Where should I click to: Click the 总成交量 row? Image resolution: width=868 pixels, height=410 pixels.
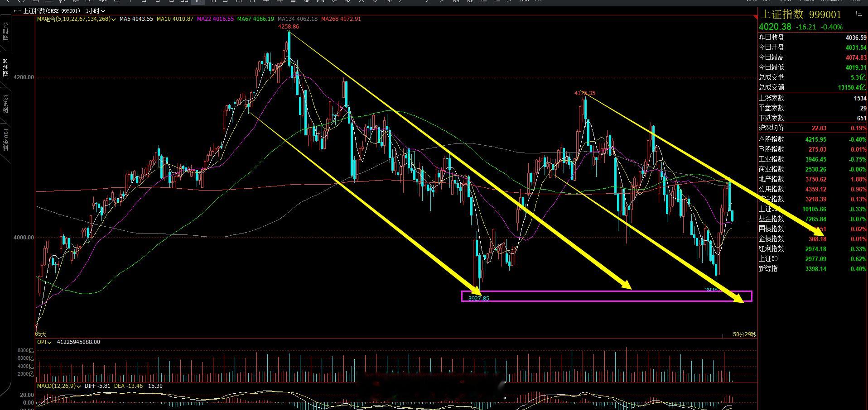click(x=813, y=77)
